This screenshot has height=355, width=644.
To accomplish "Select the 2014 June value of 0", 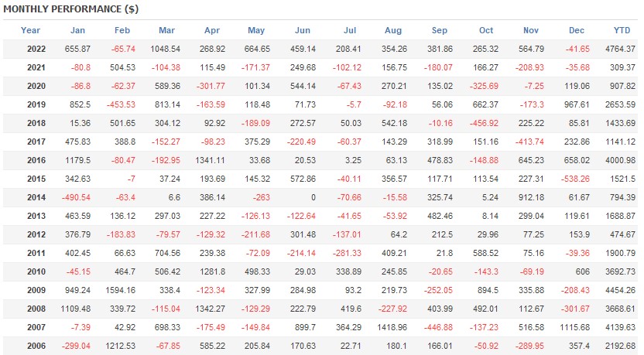I will click(x=313, y=197).
